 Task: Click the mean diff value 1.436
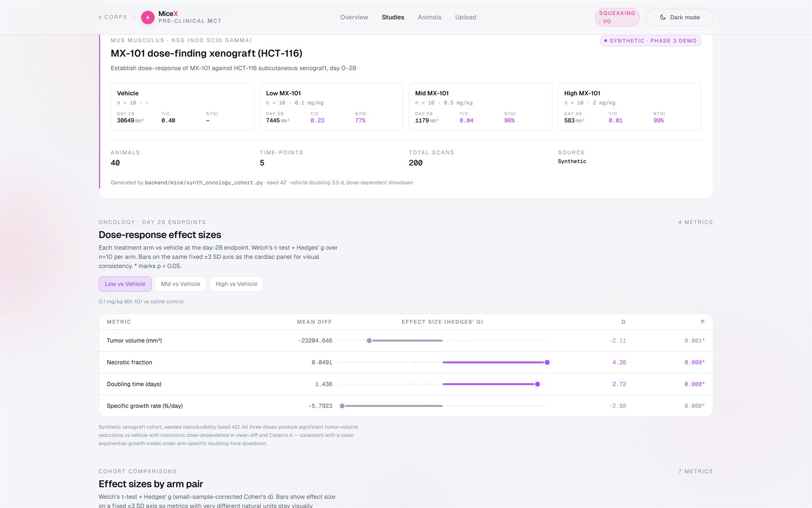pyautogui.click(x=324, y=384)
